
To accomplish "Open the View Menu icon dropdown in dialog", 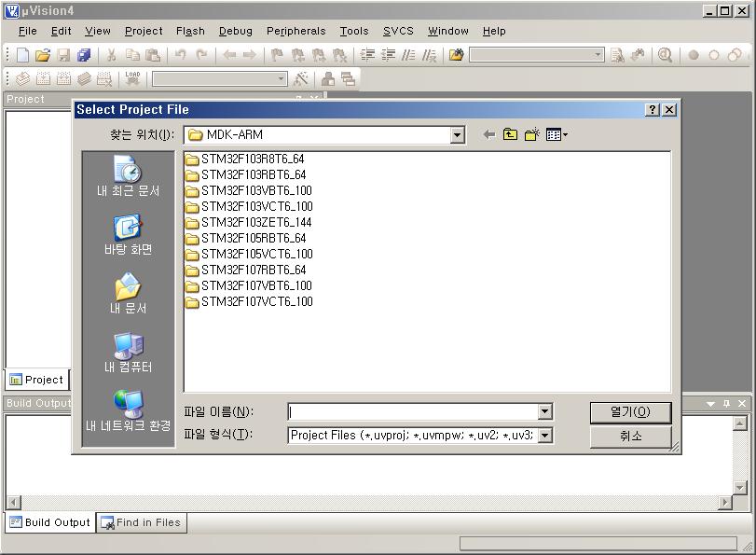I will point(557,134).
